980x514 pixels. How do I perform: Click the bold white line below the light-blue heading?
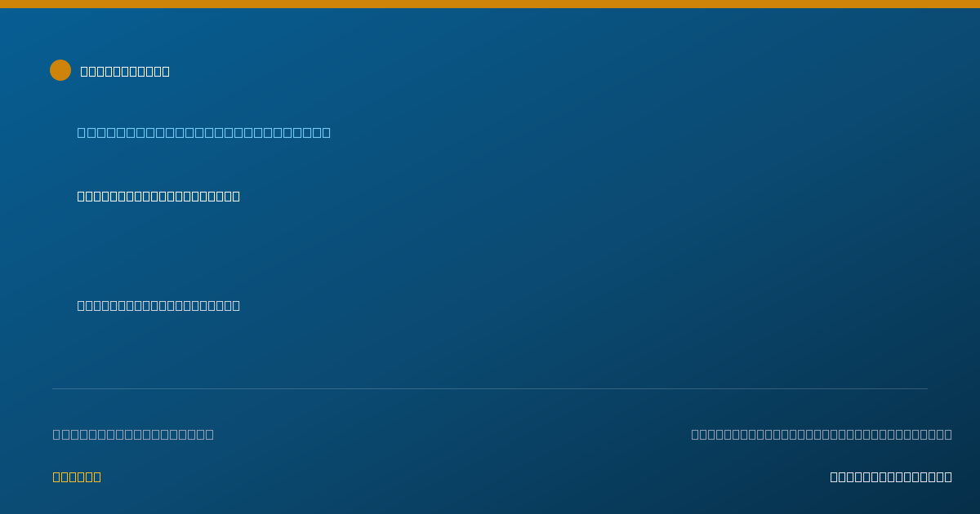pyautogui.click(x=158, y=196)
